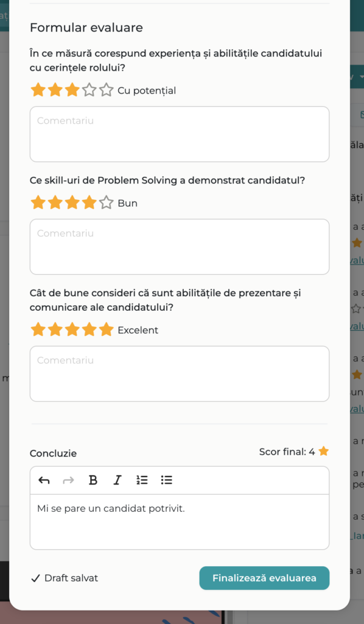This screenshot has width=364, height=624.
Task: Insert a numbered list in Concluzie
Action: click(x=142, y=480)
